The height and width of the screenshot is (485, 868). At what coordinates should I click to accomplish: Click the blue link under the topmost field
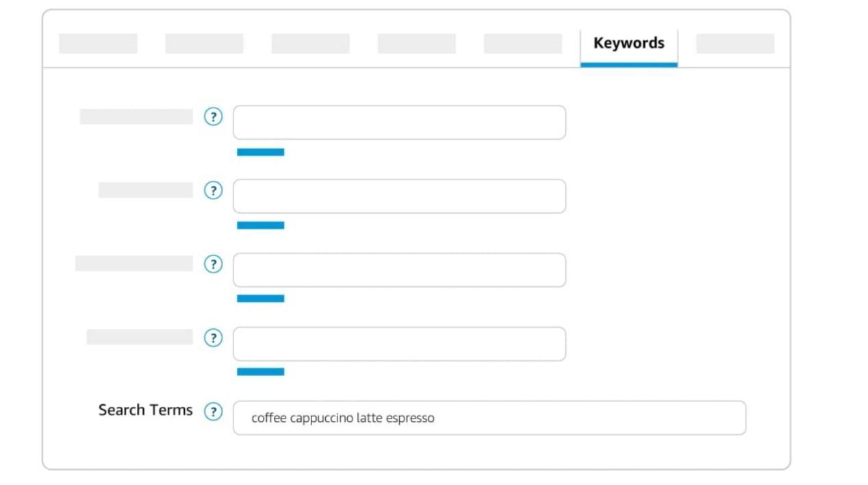click(x=260, y=152)
